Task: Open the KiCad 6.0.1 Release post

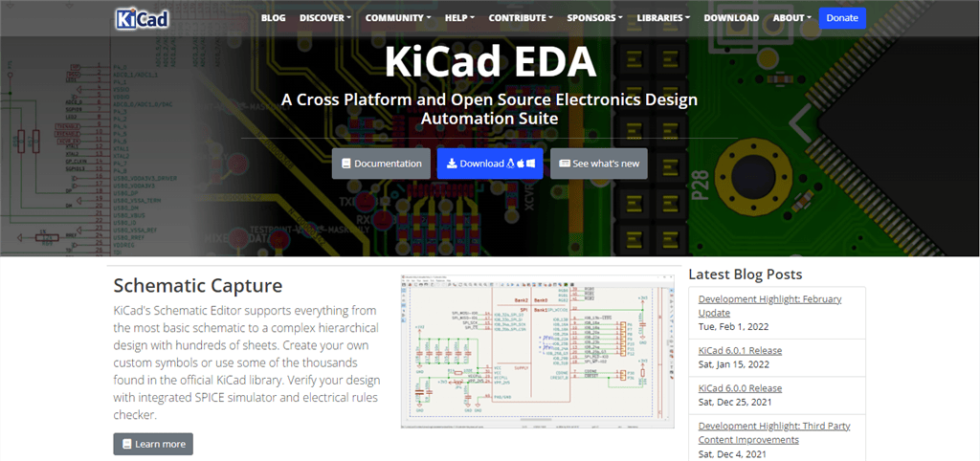Action: 740,350
